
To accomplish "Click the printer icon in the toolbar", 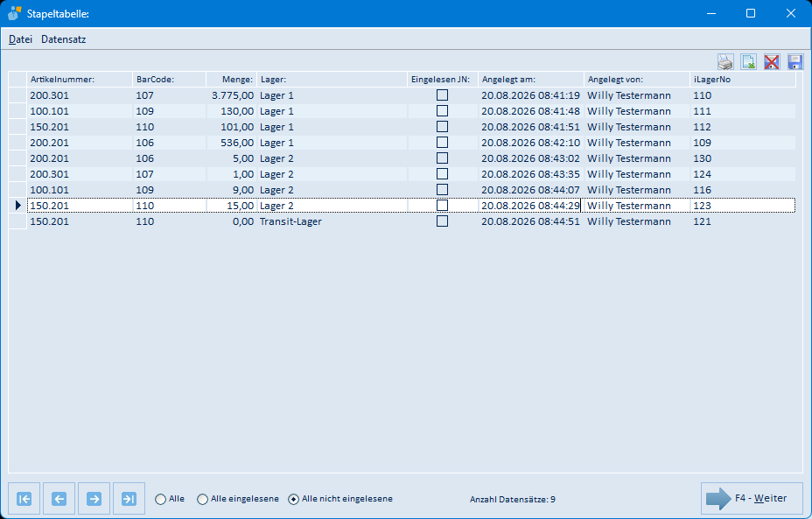I will click(725, 62).
